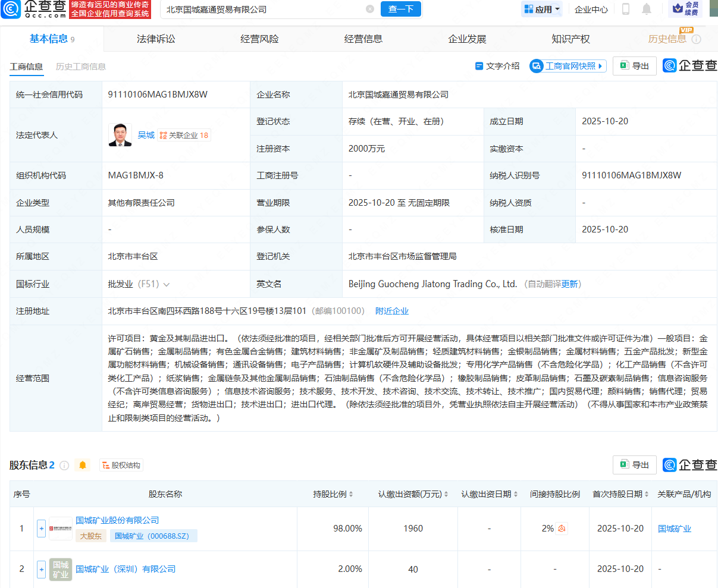The height and width of the screenshot is (588, 718).
Task: Switch to the 法律诉讼 tab
Action: click(156, 38)
